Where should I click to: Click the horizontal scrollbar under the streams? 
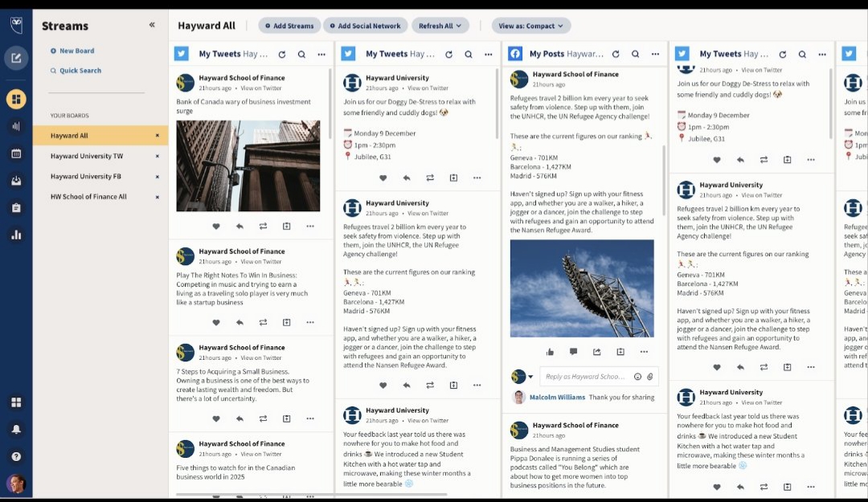[311, 494]
